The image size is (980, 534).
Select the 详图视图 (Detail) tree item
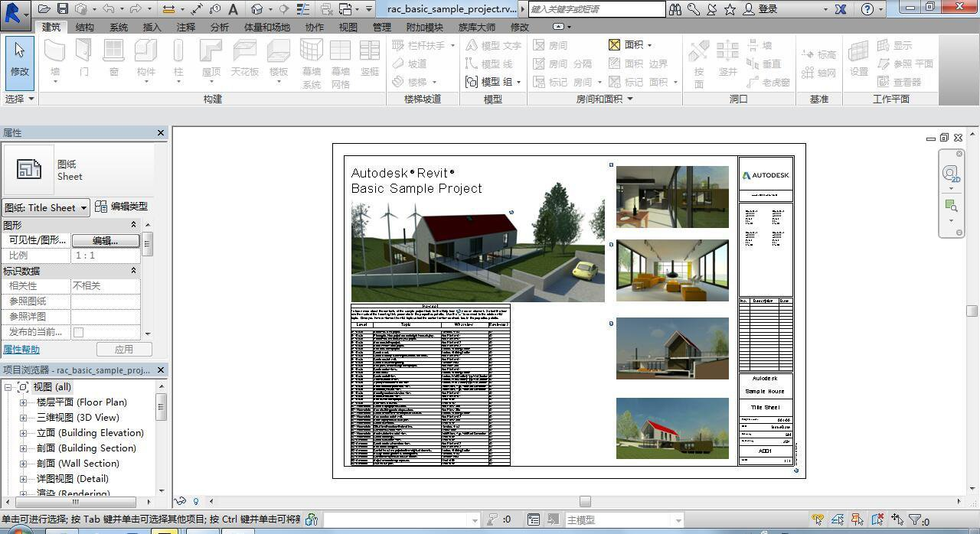[72, 479]
